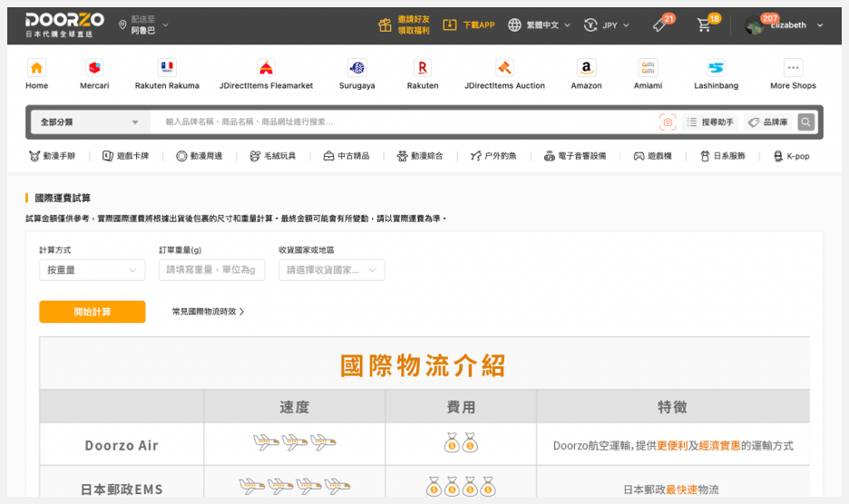This screenshot has height=504, width=849.
Task: Open the Amazon shop icon
Action: click(x=586, y=68)
